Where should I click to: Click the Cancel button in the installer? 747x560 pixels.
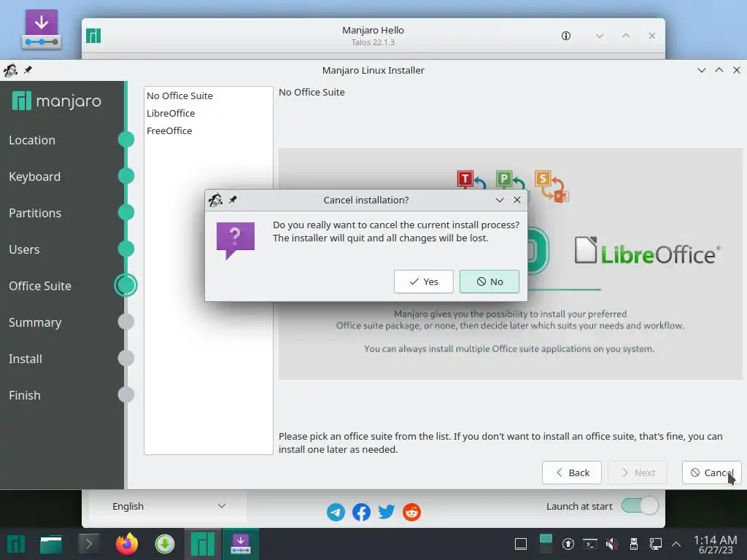[712, 472]
